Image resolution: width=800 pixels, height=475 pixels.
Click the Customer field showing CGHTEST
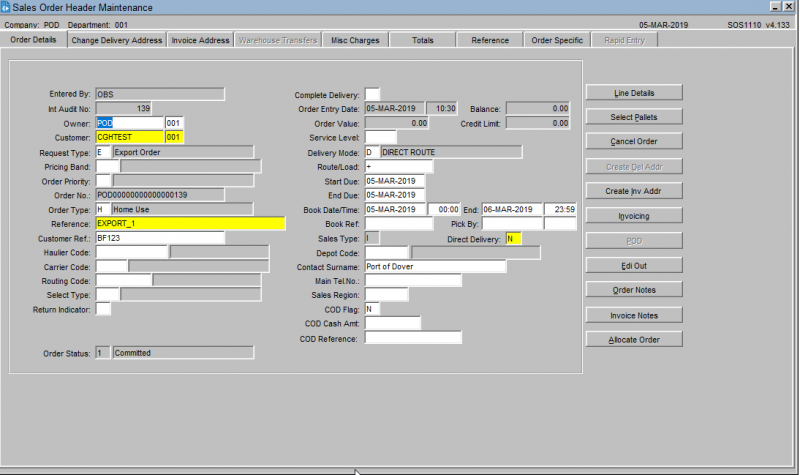tap(129, 137)
